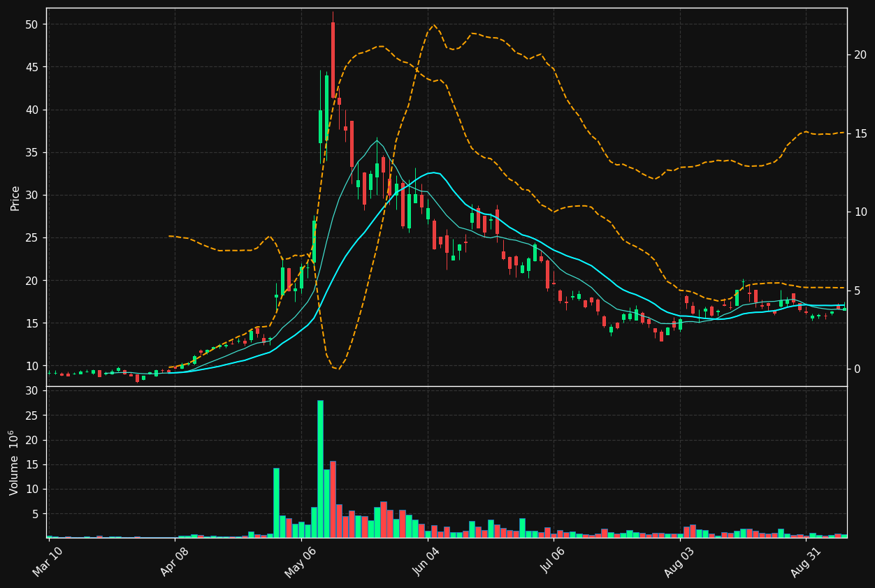Click the "Mar 10" date label
Screen dimensions: 875x588
pyautogui.click(x=48, y=561)
